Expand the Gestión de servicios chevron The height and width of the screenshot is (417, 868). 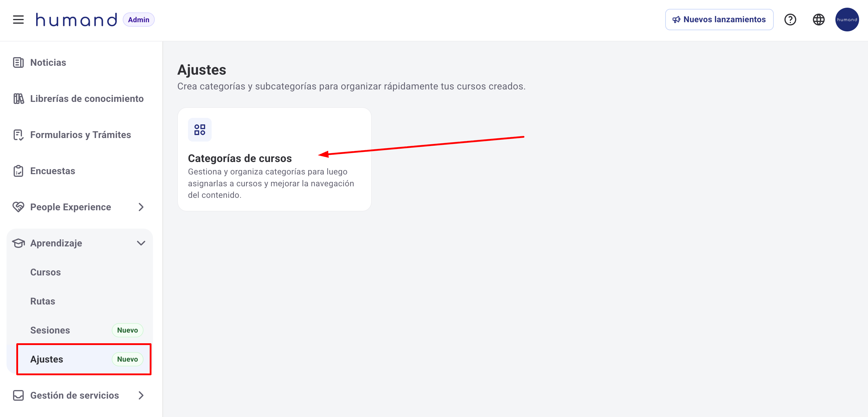pyautogui.click(x=141, y=395)
